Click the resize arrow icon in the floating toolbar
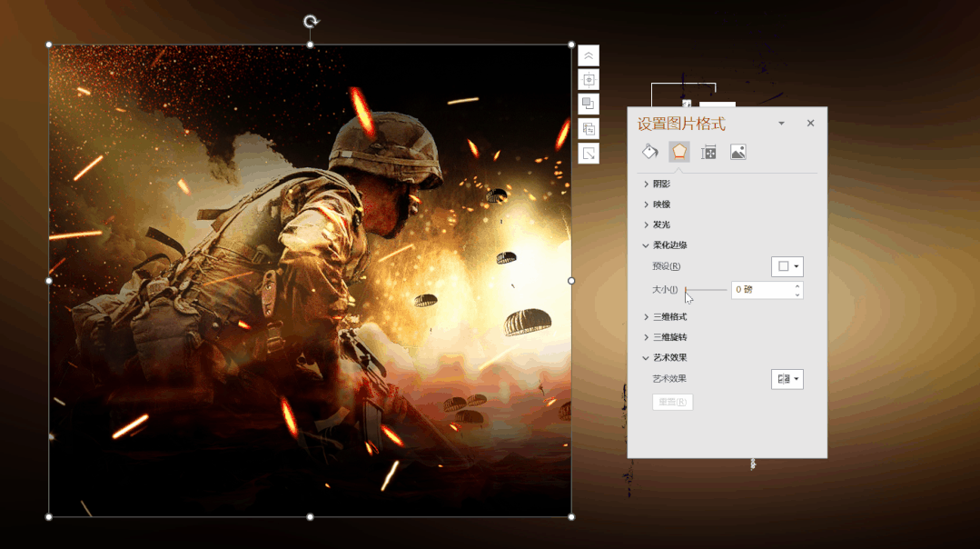 pyautogui.click(x=589, y=154)
